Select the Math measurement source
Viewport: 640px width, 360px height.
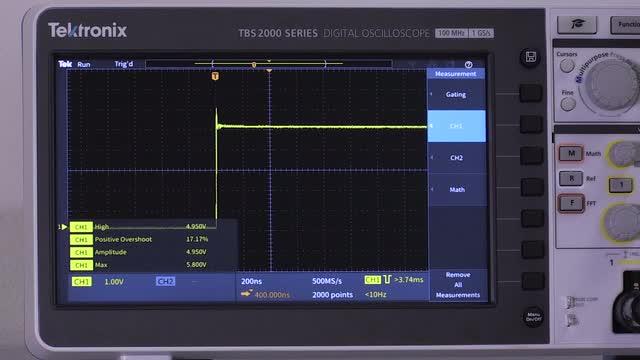pos(457,189)
